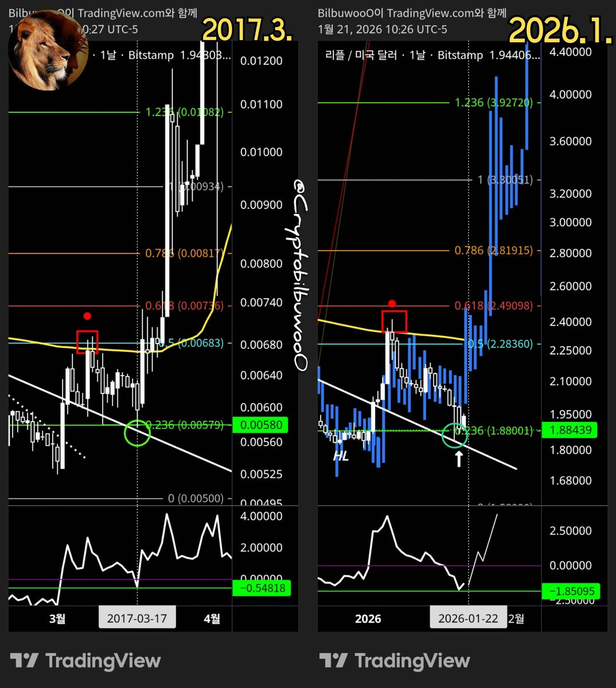This screenshot has height=688, width=616.
Task: Click the 4월 month label on 2017 chart
Action: (x=212, y=619)
